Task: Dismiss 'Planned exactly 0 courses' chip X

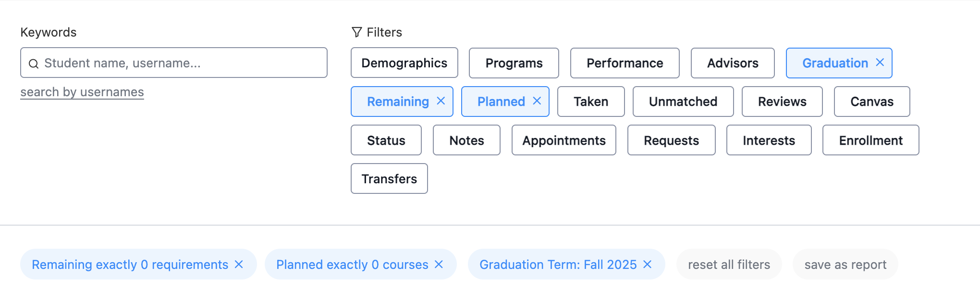Action: (x=439, y=265)
